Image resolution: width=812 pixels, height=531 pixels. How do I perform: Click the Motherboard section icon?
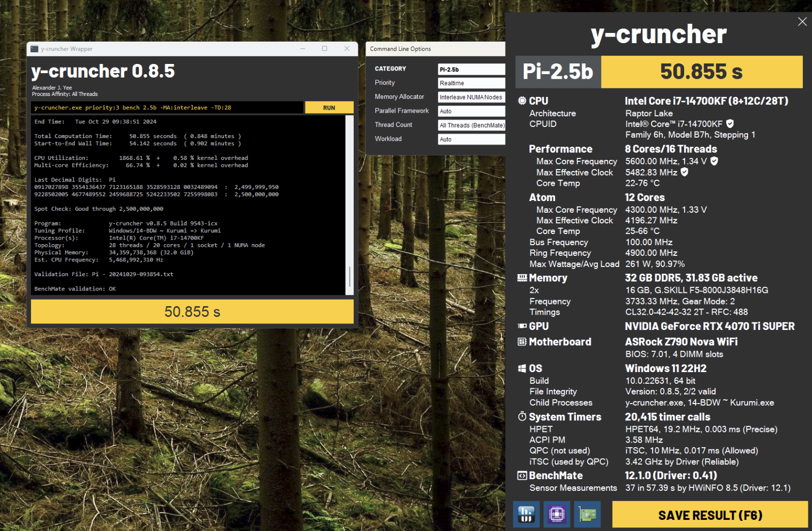pyautogui.click(x=522, y=342)
